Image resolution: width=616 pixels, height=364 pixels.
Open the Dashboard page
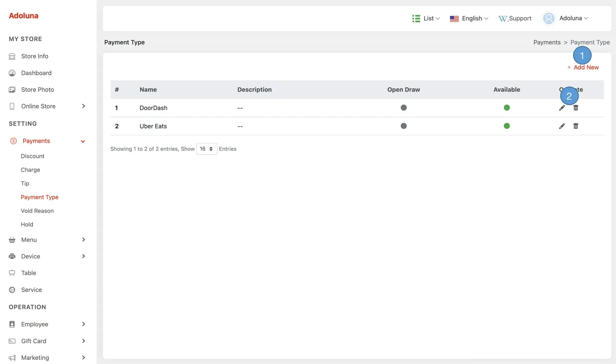click(x=36, y=73)
